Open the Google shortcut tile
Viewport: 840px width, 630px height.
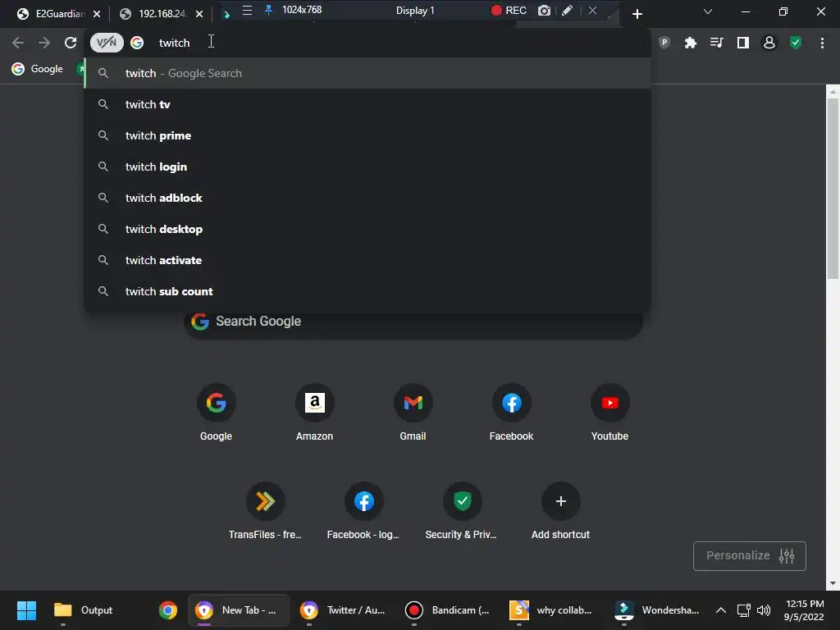click(x=216, y=413)
